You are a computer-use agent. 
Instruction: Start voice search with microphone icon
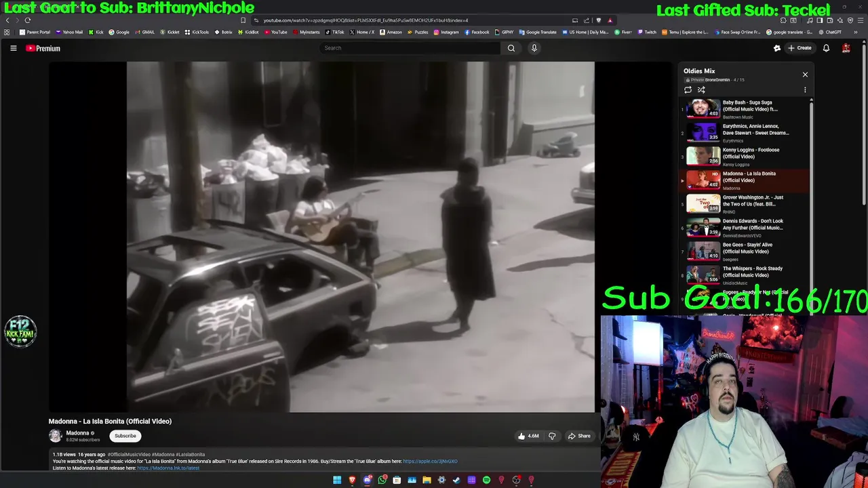[534, 48]
